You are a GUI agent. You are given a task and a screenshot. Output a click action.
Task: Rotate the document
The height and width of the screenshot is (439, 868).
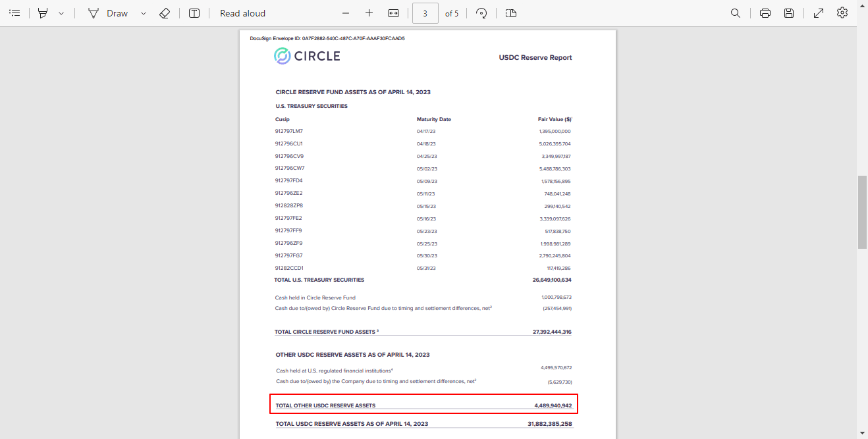[x=481, y=13]
